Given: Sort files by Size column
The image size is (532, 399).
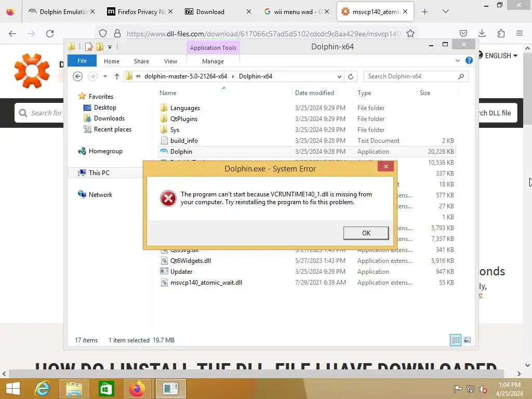Looking at the screenshot, I should [x=425, y=93].
